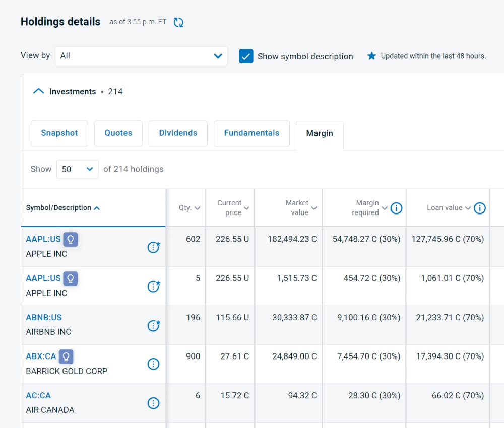
Task: Open the actions menu for Airbnb Inc row
Action: point(154,325)
